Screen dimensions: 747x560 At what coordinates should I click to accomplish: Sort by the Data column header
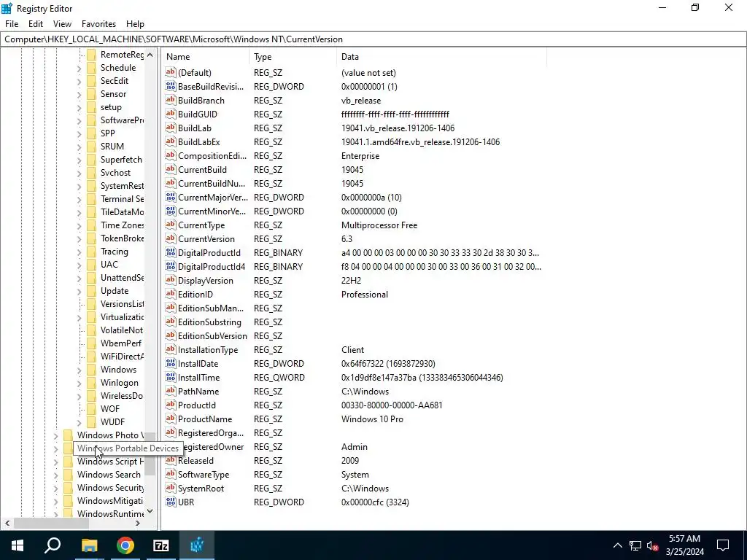[441, 57]
